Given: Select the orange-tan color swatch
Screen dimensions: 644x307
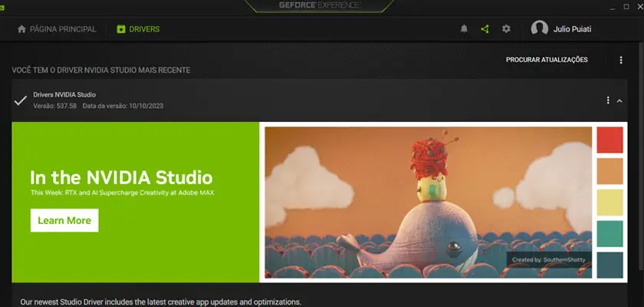Looking at the screenshot, I should (x=609, y=171).
